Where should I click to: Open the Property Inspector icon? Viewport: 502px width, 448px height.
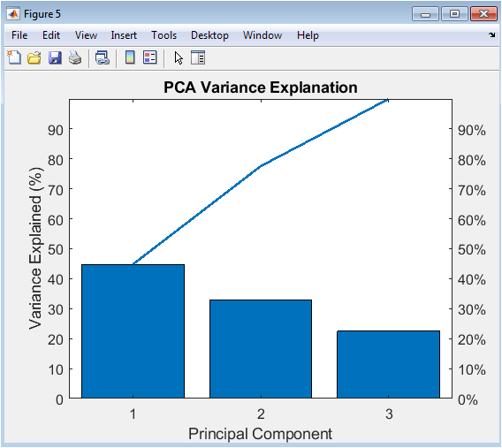pos(198,58)
